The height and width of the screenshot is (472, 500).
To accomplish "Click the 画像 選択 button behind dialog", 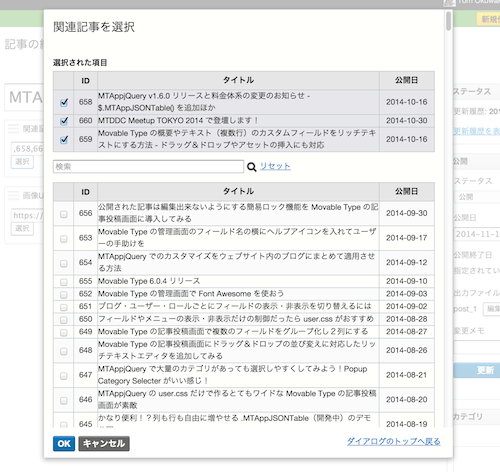I will pyautogui.click(x=22, y=228).
